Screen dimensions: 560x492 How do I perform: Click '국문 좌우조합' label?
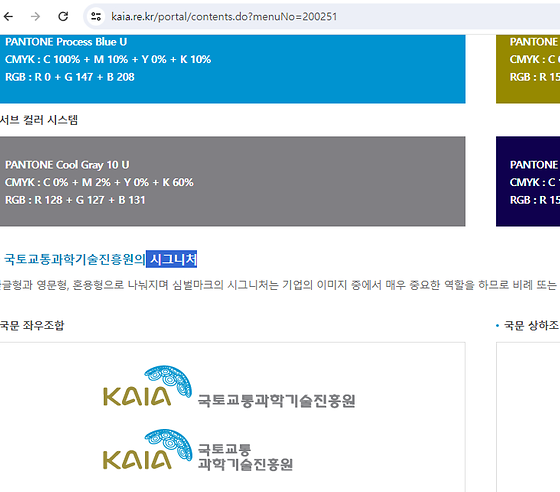coord(32,325)
